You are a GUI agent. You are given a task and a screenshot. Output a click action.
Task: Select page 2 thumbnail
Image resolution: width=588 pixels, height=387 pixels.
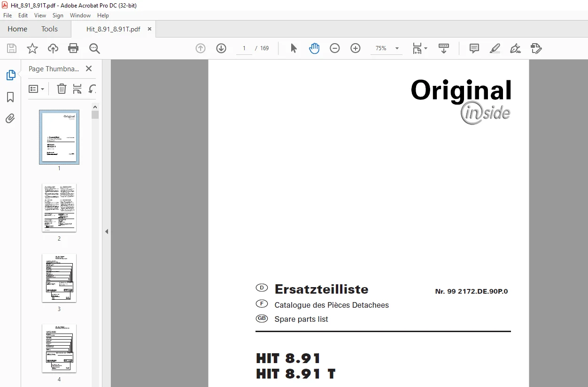(59, 207)
